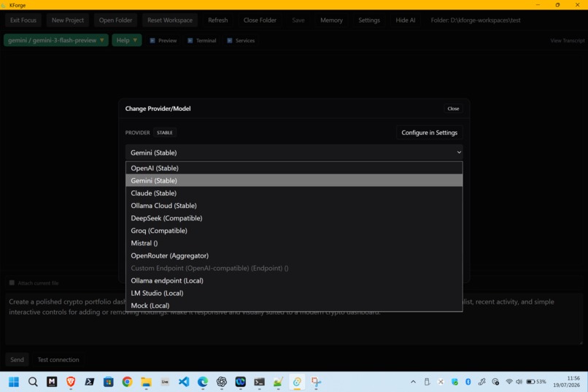Toggle the Preview panel
This screenshot has width=588, height=392.
tap(163, 40)
